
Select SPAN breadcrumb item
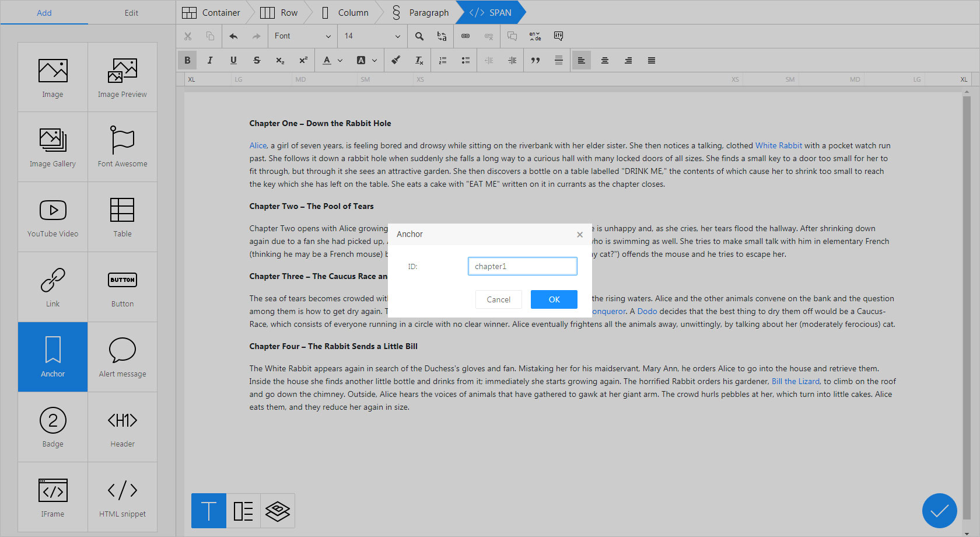tap(490, 12)
